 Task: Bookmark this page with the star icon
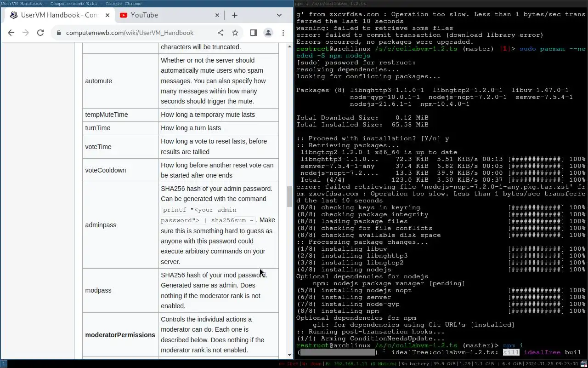tap(235, 33)
